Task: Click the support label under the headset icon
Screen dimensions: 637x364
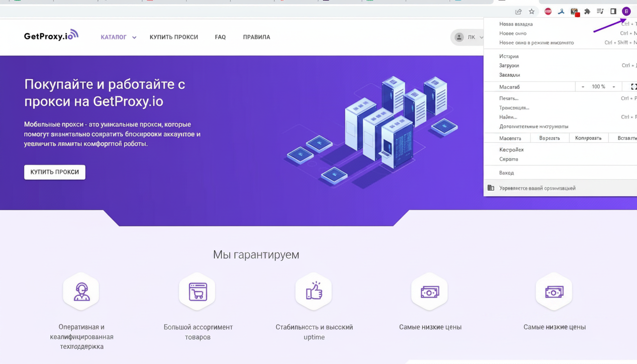Action: [82, 337]
